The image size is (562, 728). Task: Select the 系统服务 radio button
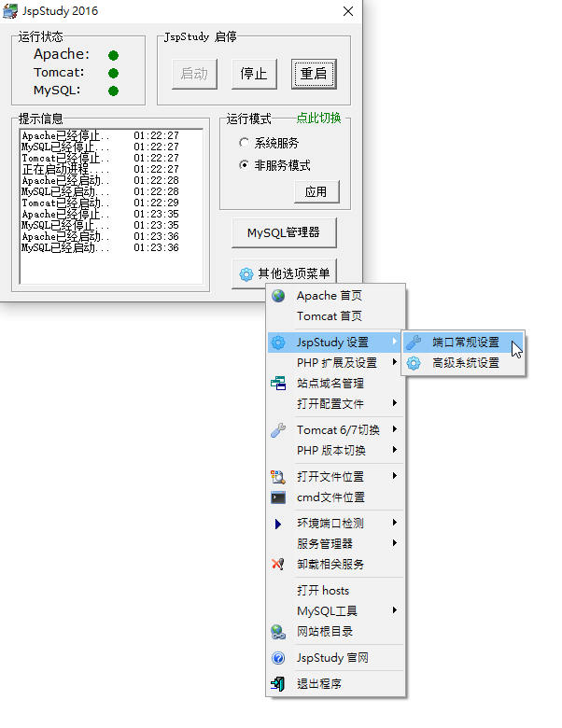244,143
